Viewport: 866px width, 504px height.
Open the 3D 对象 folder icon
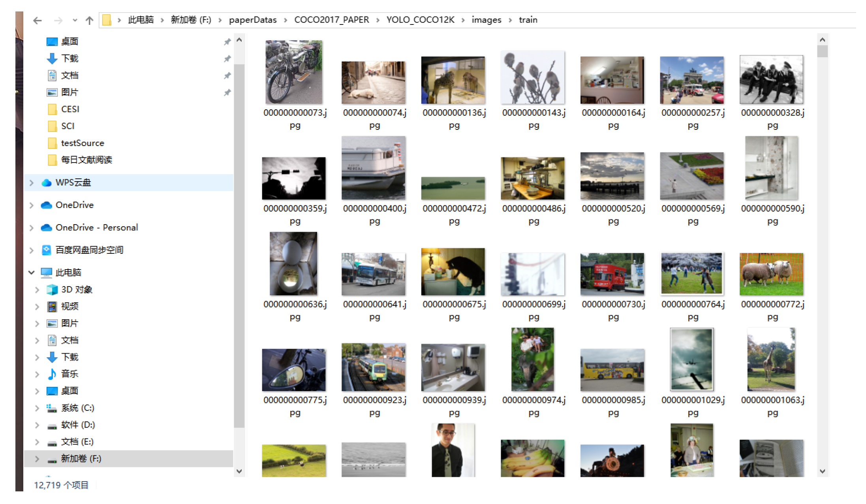pos(52,289)
